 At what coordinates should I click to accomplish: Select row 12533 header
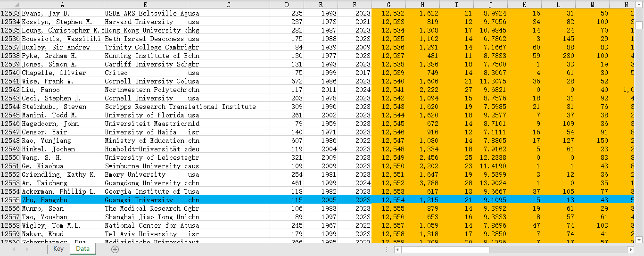coord(10,13)
